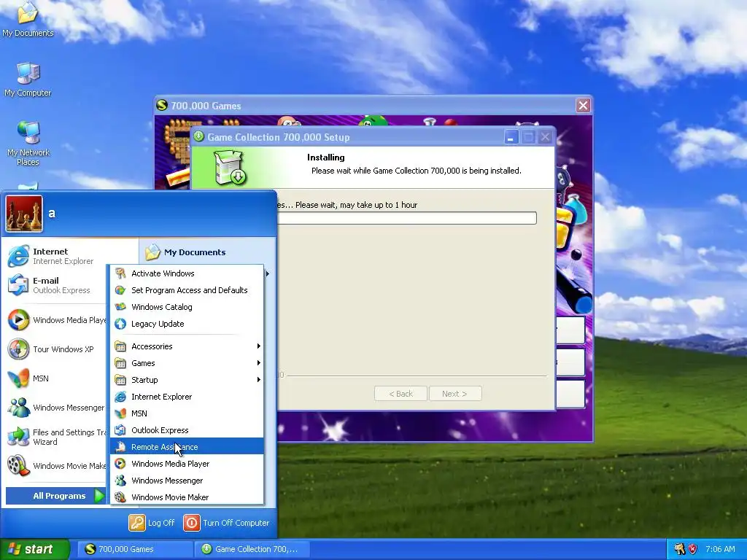Click the Turn Off Computer power icon
Image resolution: width=747 pixels, height=560 pixels.
192,522
